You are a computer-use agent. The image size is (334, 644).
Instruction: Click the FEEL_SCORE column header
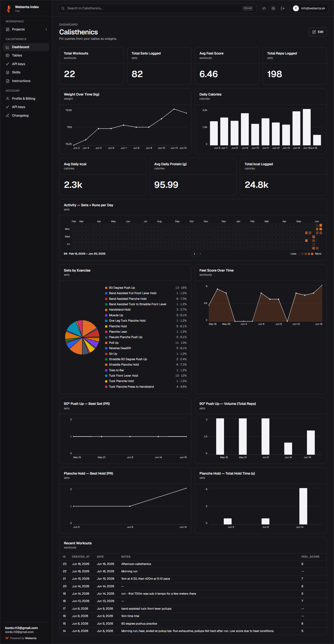[310, 557]
